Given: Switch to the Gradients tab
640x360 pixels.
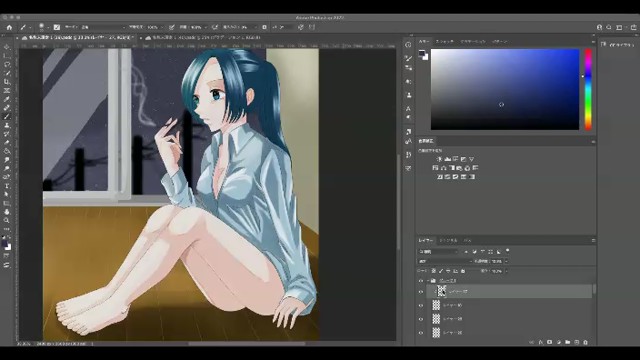Looking at the screenshot, I should (473, 42).
